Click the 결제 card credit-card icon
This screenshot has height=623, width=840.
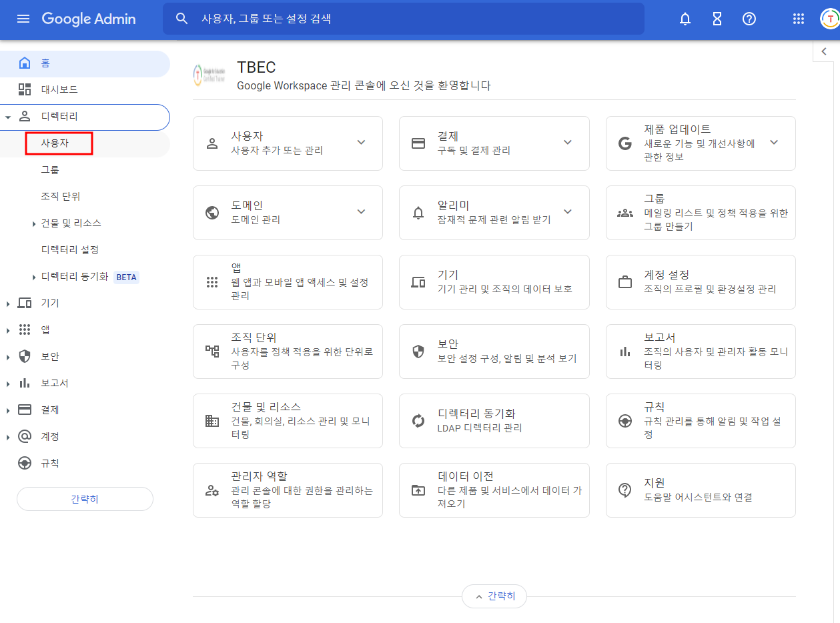click(418, 143)
